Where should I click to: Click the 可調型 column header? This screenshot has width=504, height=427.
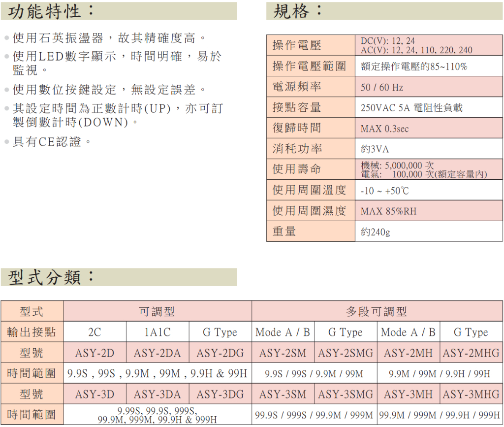pyautogui.click(x=157, y=311)
